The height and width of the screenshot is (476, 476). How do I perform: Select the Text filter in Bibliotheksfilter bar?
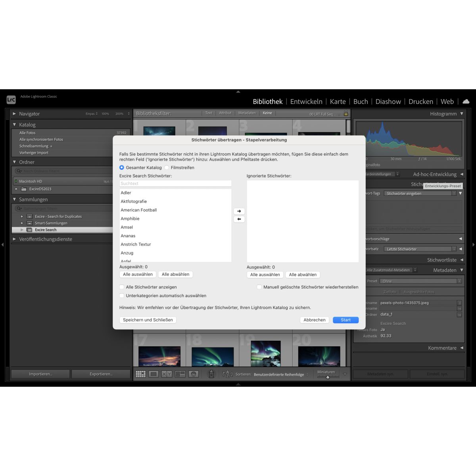(x=209, y=113)
